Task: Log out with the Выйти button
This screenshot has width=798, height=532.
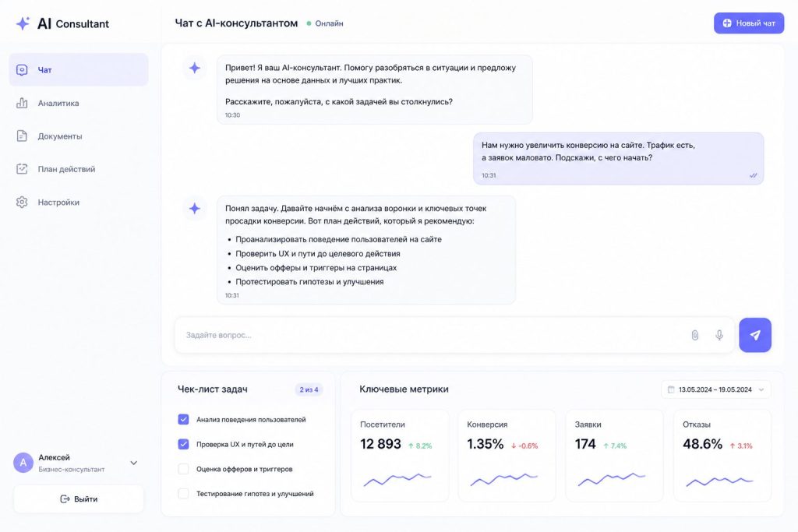Action: pyautogui.click(x=79, y=499)
